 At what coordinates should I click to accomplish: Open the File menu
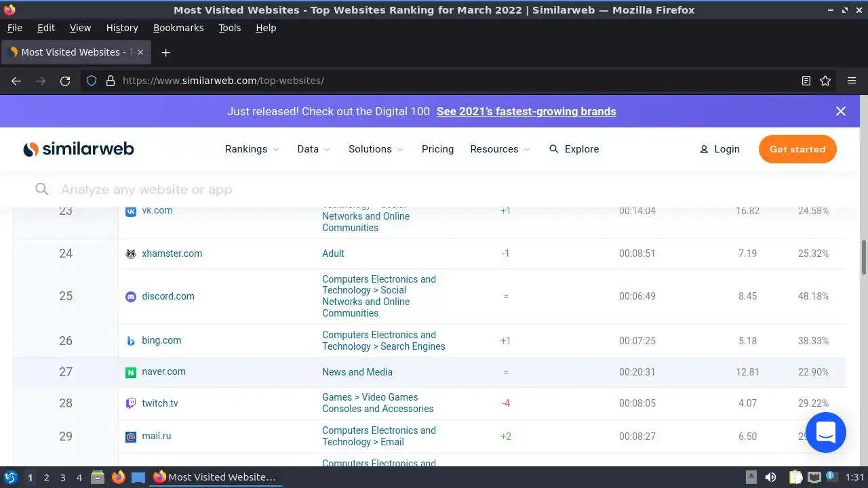(x=14, y=28)
